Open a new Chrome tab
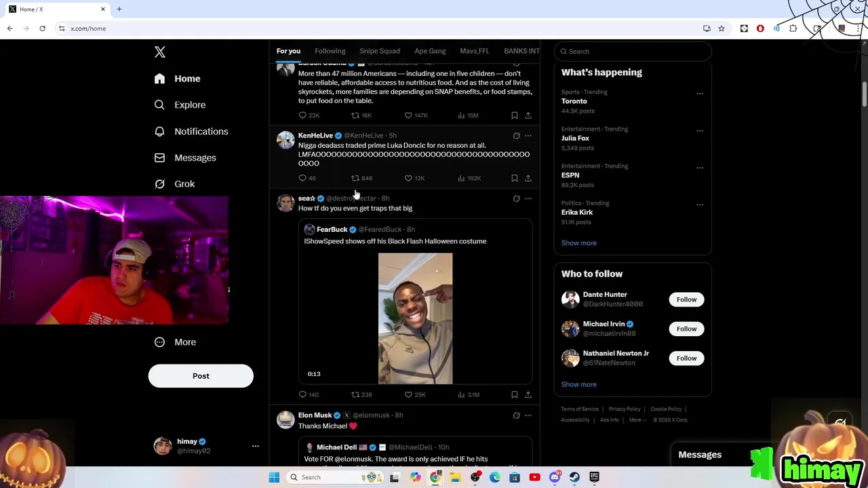Screen dimensions: 868x488 (119, 9)
